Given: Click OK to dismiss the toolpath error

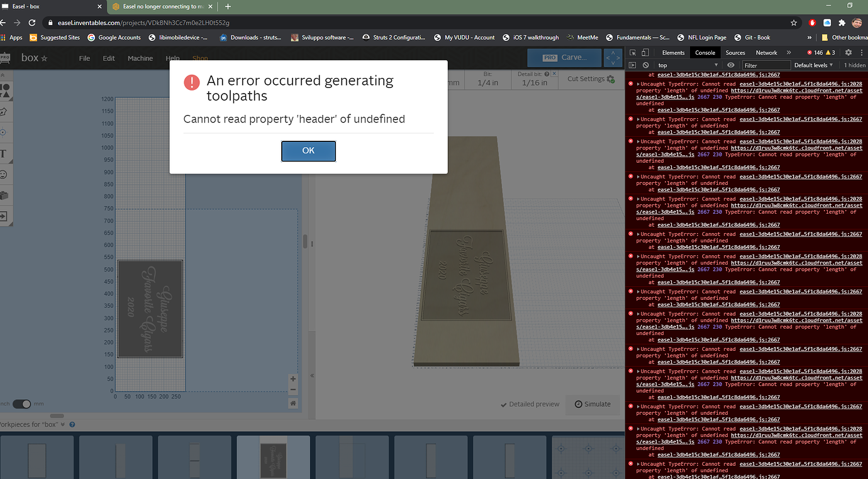Looking at the screenshot, I should [x=308, y=151].
